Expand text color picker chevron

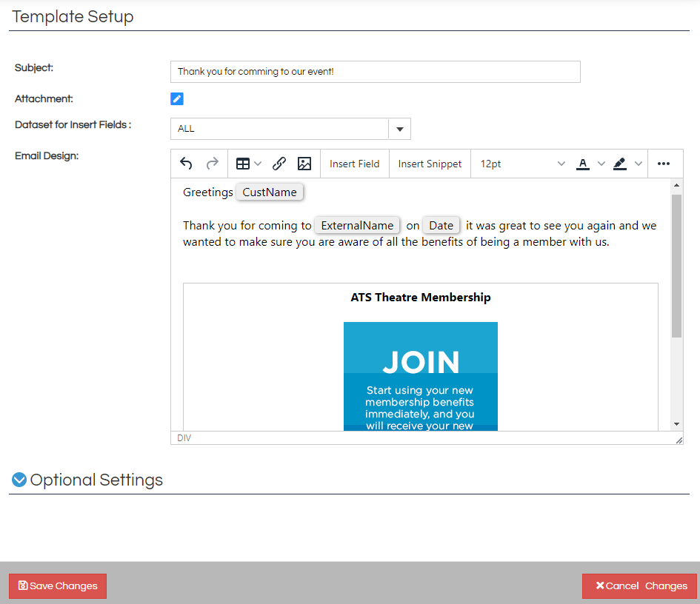601,164
